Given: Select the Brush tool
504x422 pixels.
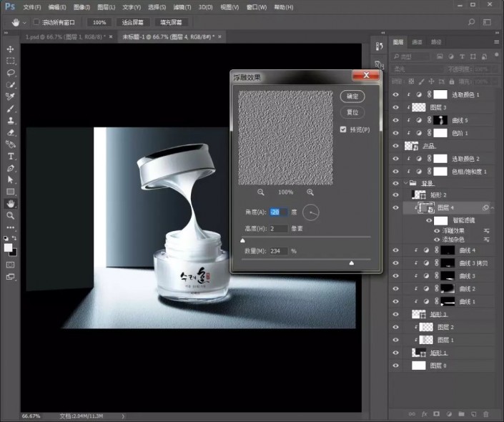Looking at the screenshot, I should click(11, 109).
